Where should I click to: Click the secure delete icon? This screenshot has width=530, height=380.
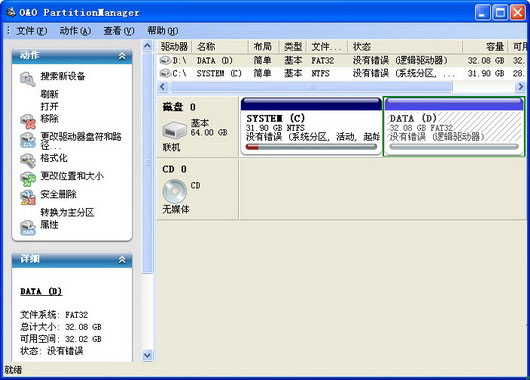pos(27,197)
